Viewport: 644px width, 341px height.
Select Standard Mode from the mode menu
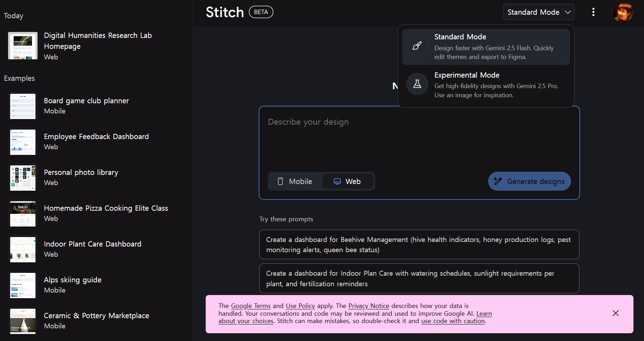tap(486, 46)
